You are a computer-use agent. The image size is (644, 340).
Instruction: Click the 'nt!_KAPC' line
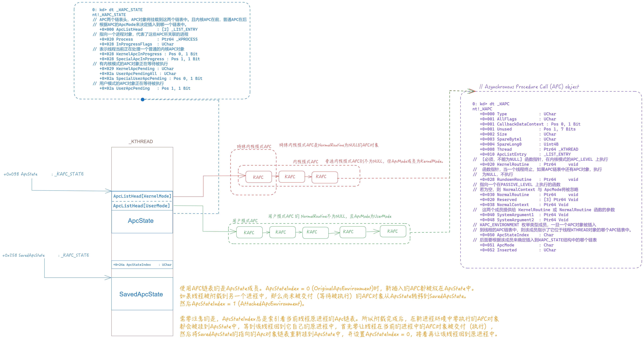[x=482, y=109]
